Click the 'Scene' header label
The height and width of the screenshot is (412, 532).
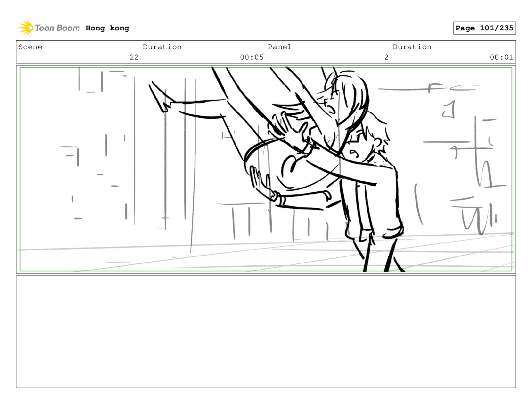tap(30, 47)
